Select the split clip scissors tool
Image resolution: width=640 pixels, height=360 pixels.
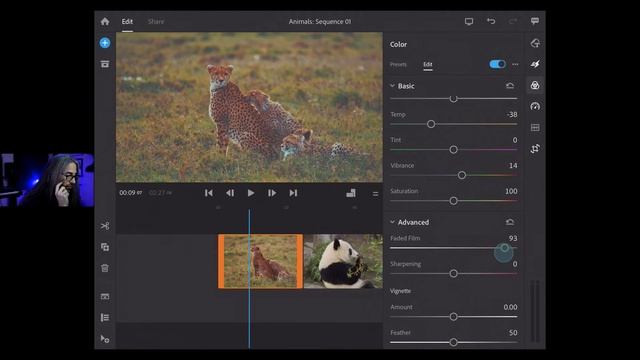105,226
